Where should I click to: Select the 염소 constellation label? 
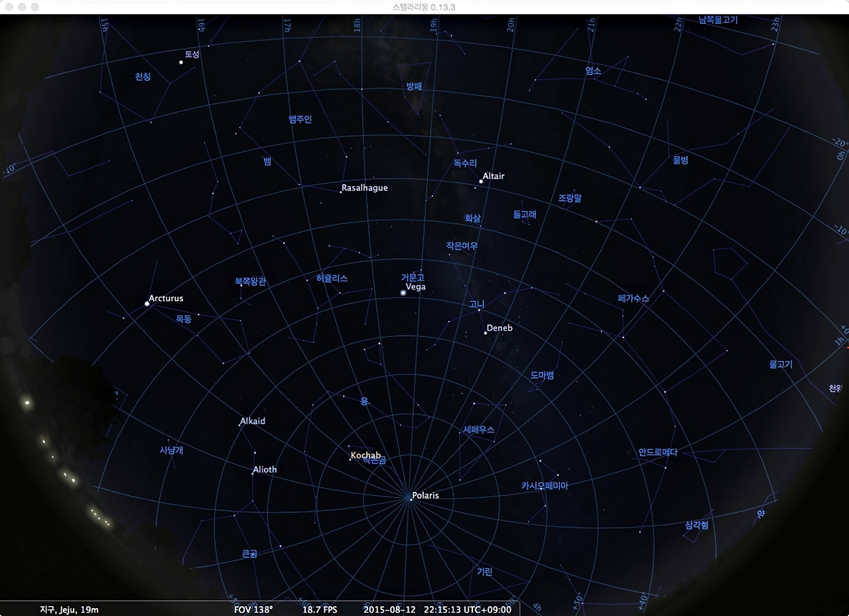(x=593, y=71)
